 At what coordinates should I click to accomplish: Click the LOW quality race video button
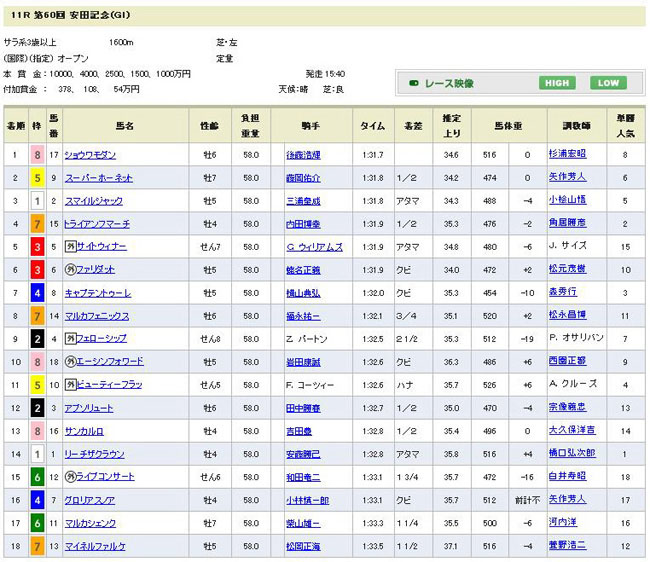(x=608, y=83)
